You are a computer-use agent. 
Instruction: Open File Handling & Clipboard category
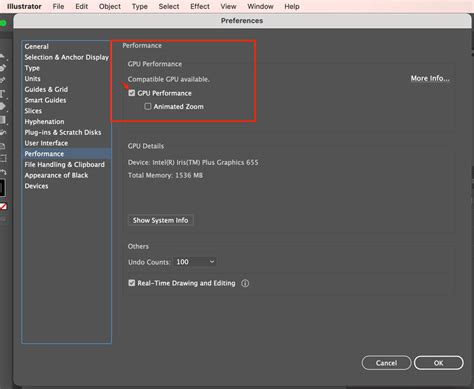tap(66, 164)
